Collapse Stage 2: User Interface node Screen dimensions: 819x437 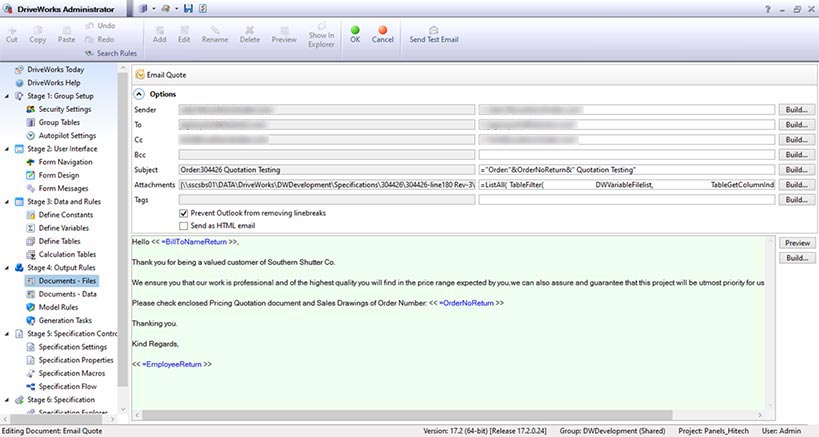7,149
